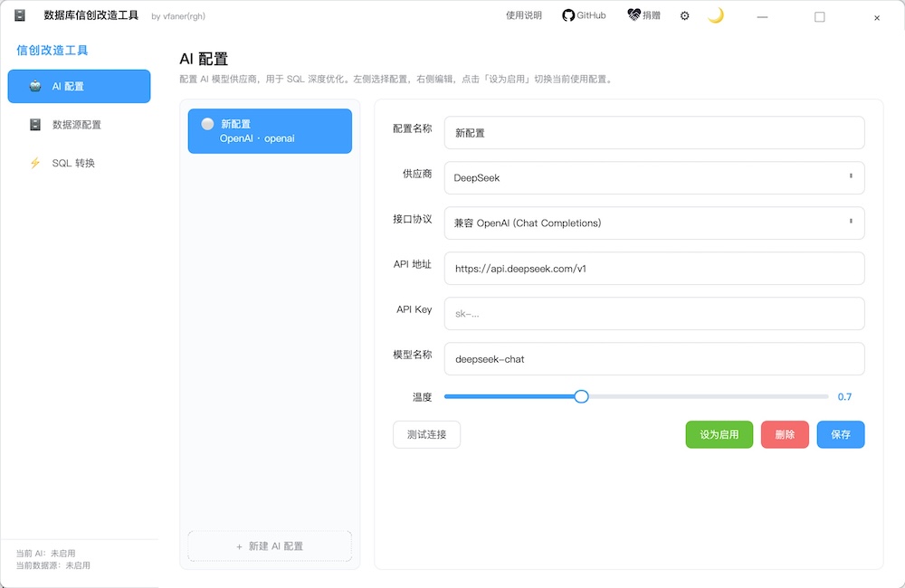Click 新建 AI 配置 button
Viewport: 905px width, 588px height.
point(270,545)
